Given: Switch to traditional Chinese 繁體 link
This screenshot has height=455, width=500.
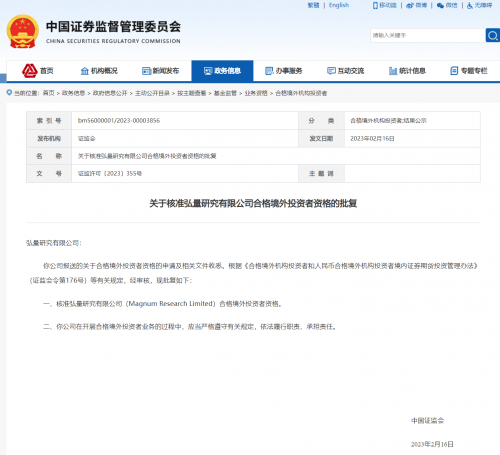Looking at the screenshot, I should 313,5.
